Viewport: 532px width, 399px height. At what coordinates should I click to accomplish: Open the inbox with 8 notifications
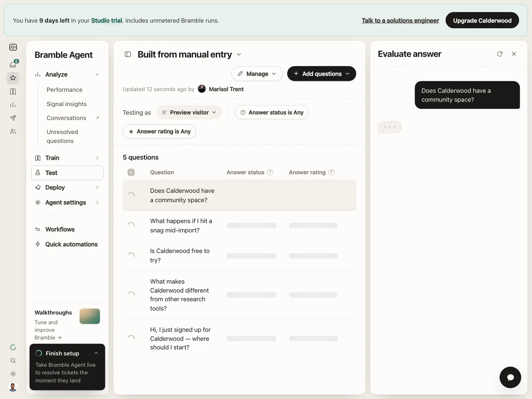tap(13, 65)
